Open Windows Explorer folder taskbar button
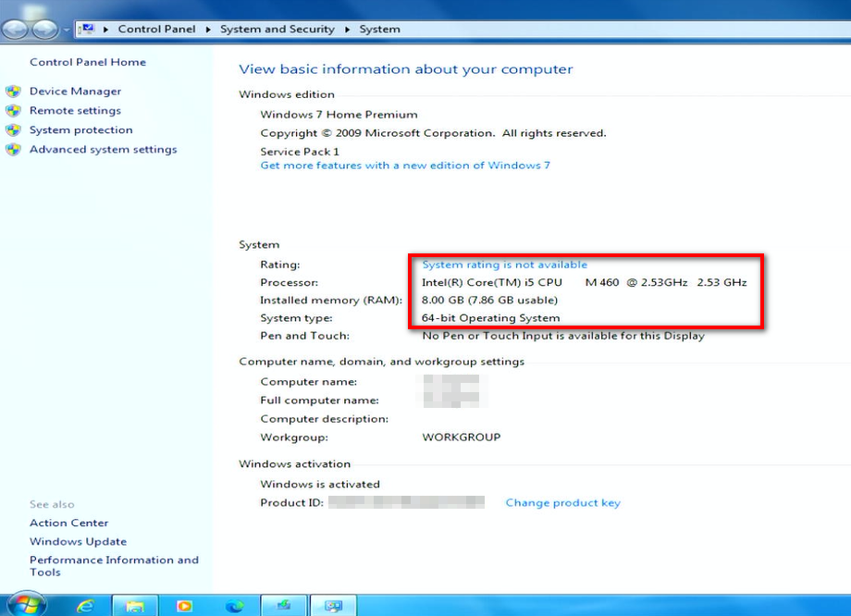The width and height of the screenshot is (851, 616). pos(135,606)
